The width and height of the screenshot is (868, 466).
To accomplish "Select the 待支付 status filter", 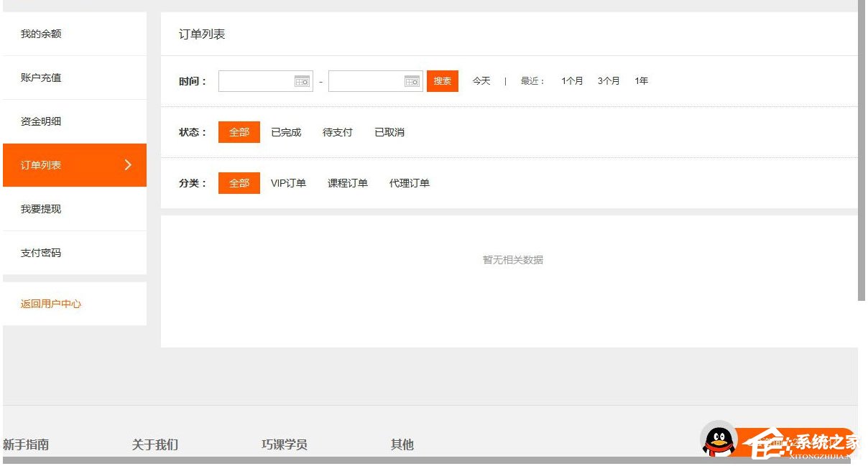I will pos(337,132).
